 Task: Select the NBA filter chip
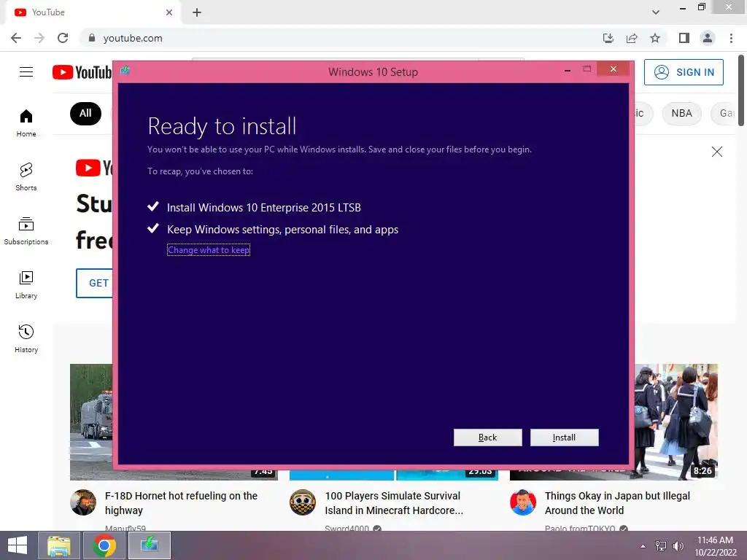click(682, 113)
